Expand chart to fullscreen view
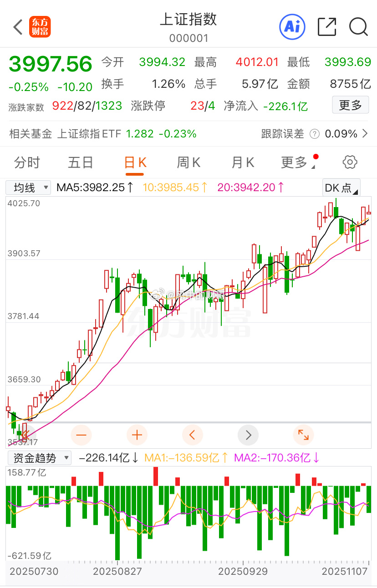The image size is (377, 588). point(303,435)
